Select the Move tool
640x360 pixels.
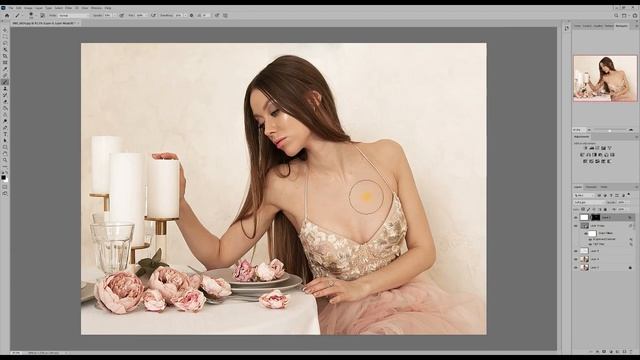[5, 30]
